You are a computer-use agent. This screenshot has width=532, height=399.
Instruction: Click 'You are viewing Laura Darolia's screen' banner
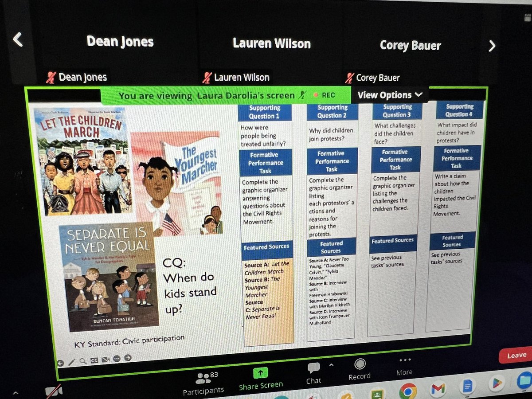(x=206, y=95)
